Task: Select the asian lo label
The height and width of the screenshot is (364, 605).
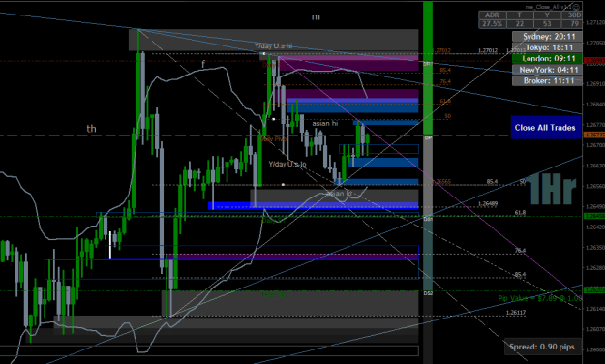Action: coord(340,193)
